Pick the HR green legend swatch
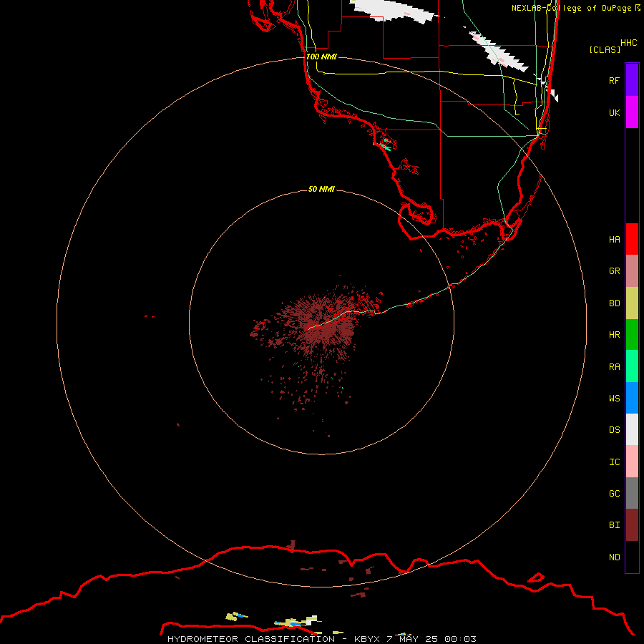The image size is (644, 644). (632, 335)
